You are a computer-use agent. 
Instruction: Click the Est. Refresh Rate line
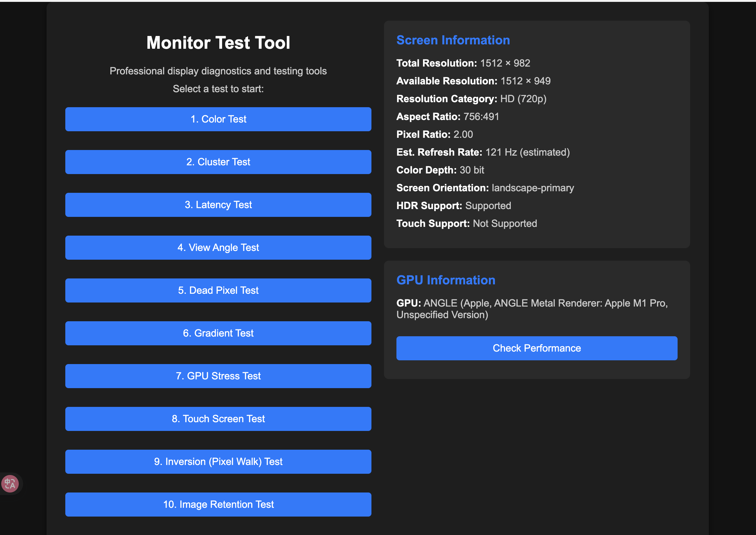coord(483,152)
